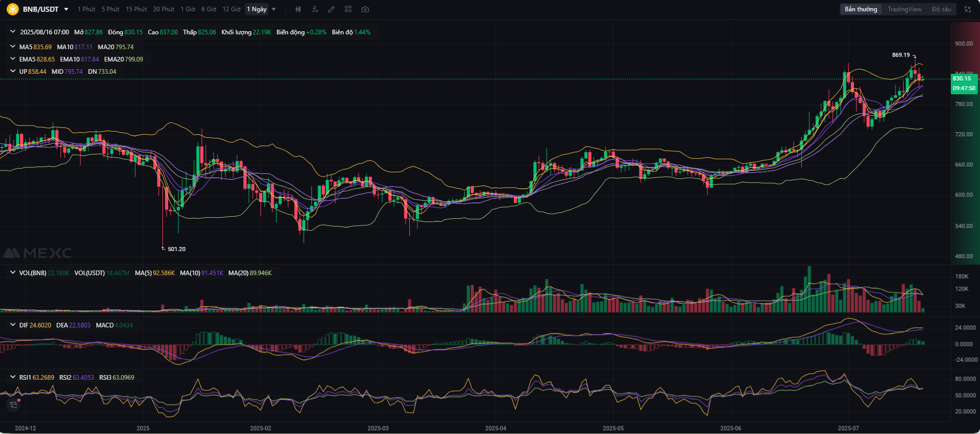Click the BNB/USDT pair name
This screenshot has height=434, width=980.
[x=40, y=9]
